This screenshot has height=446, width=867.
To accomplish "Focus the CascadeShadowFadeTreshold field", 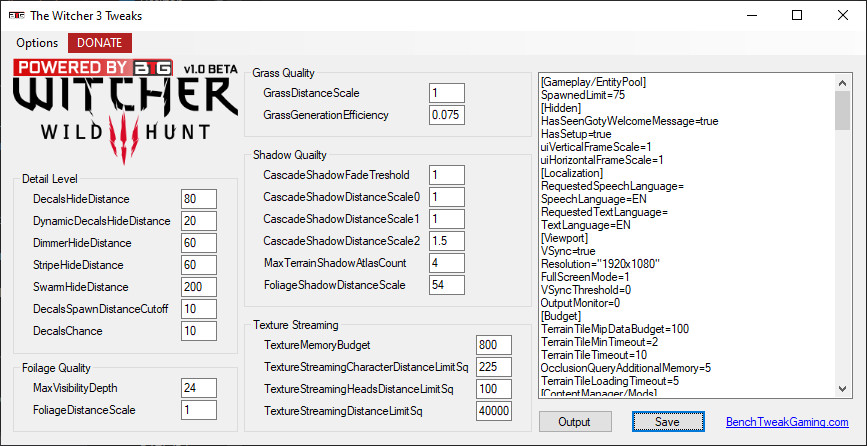I will tap(447, 175).
